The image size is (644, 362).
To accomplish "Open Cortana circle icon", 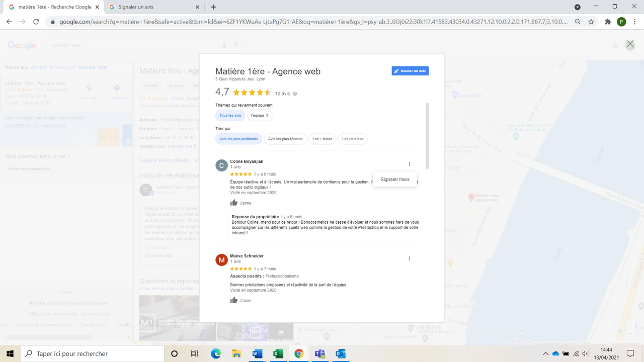I will tap(175, 353).
